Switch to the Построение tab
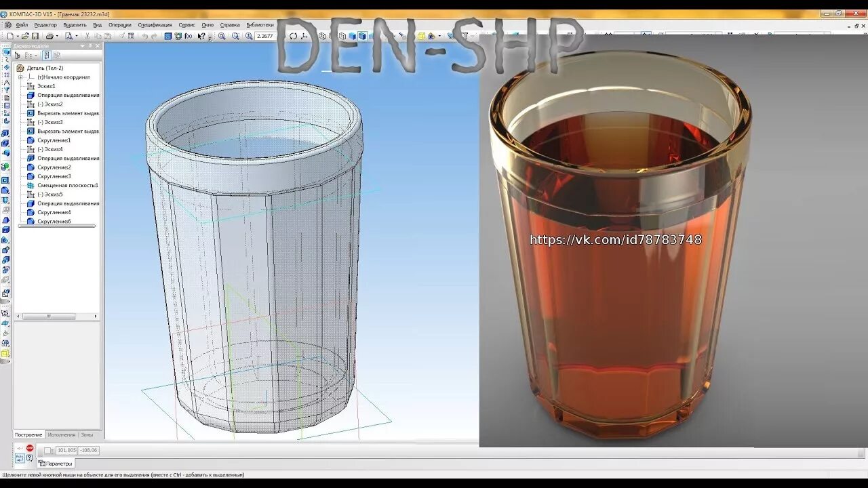The image size is (868, 488). 28,434
